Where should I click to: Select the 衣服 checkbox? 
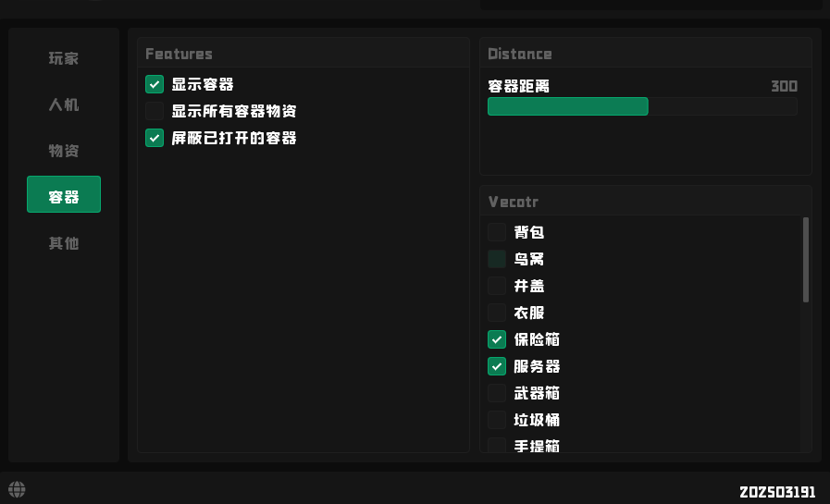pyautogui.click(x=497, y=313)
